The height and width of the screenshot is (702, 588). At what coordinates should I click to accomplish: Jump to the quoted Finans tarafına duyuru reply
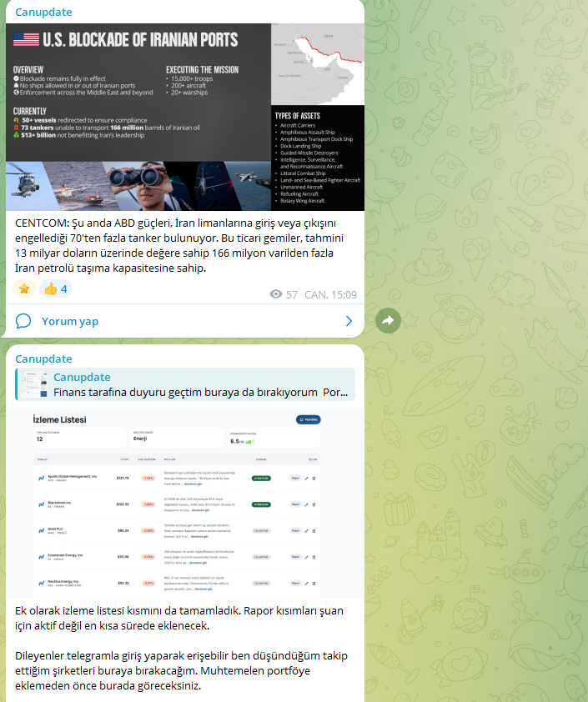click(x=185, y=384)
